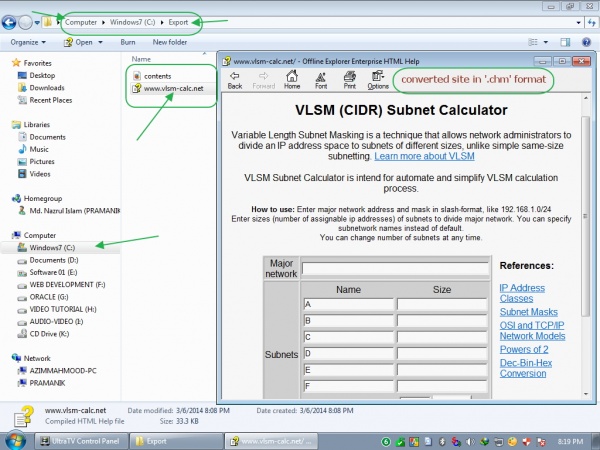600x450 pixels.
Task: Click the subnet name field containing C
Action: [x=349, y=337]
